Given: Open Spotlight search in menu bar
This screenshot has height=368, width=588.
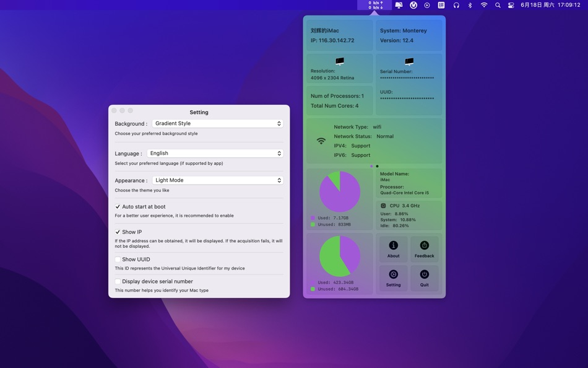Looking at the screenshot, I should click(x=498, y=5).
